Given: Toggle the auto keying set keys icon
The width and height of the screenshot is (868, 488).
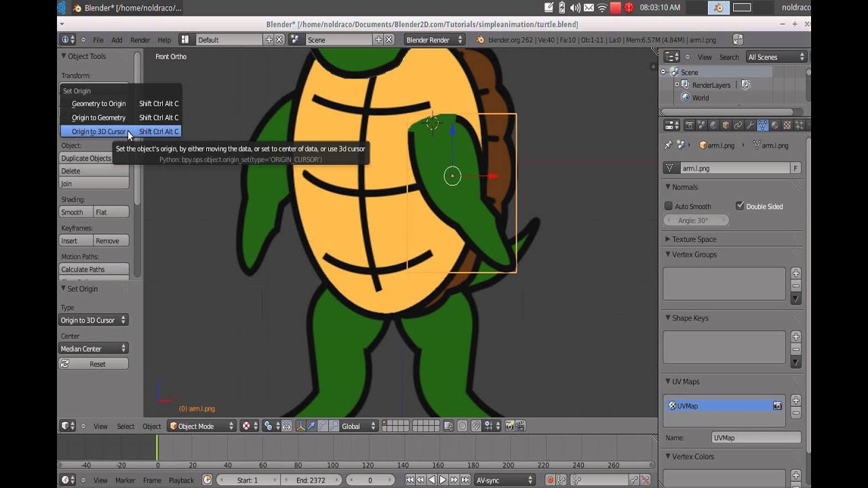Looking at the screenshot, I should (x=561, y=480).
